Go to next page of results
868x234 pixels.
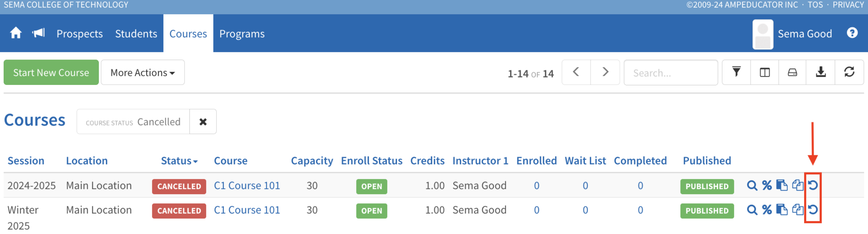605,72
